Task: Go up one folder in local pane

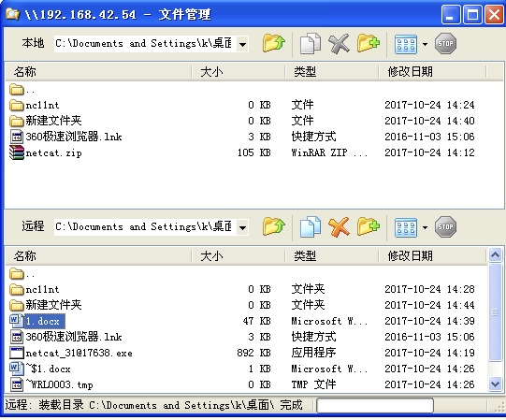Action: [x=273, y=43]
